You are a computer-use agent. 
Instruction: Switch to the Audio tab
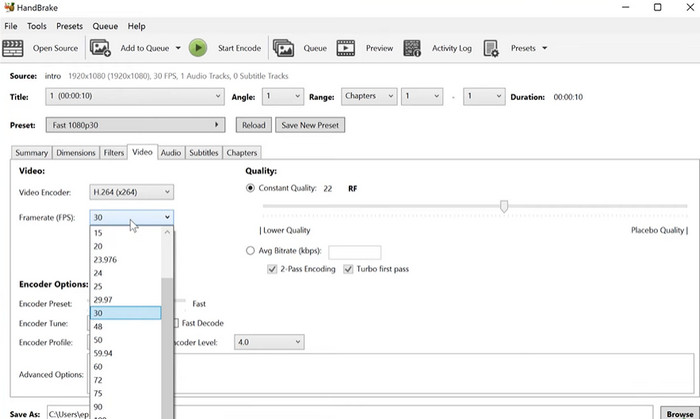tap(171, 153)
